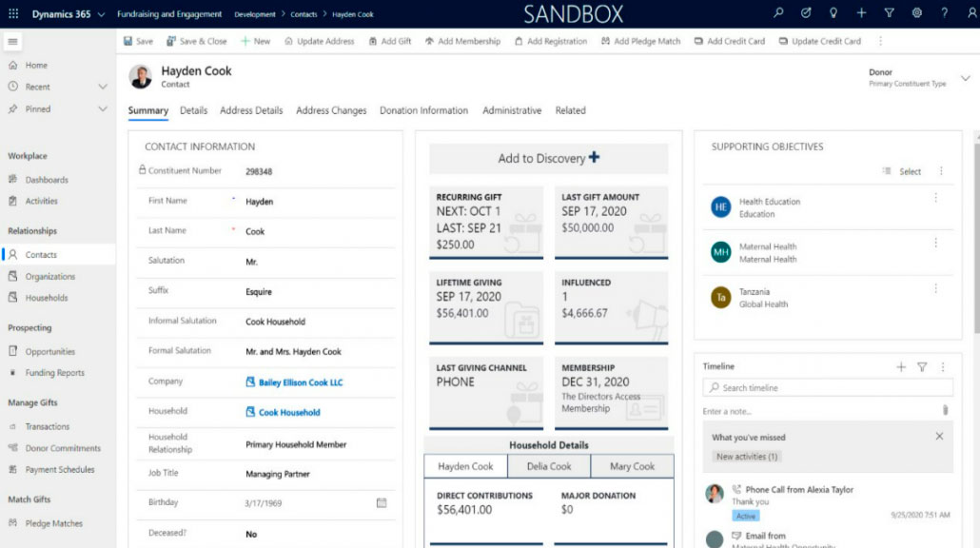Click Add Pledge Match command
This screenshot has height=548, width=980.
pyautogui.click(x=640, y=41)
